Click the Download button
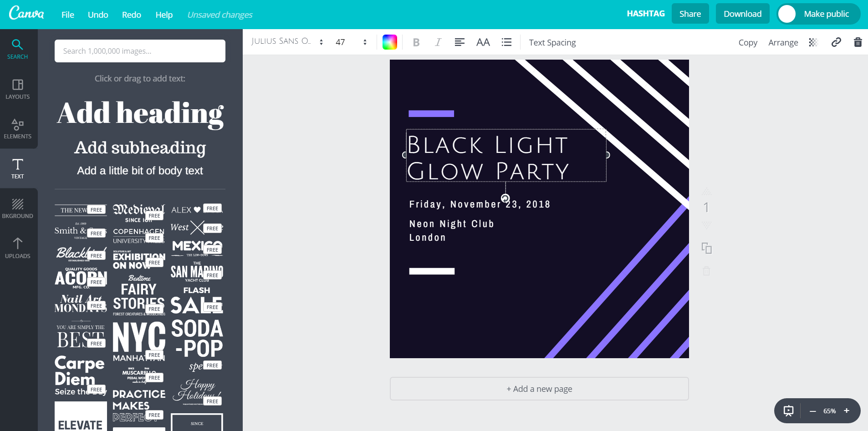The height and width of the screenshot is (431, 868). pyautogui.click(x=742, y=13)
